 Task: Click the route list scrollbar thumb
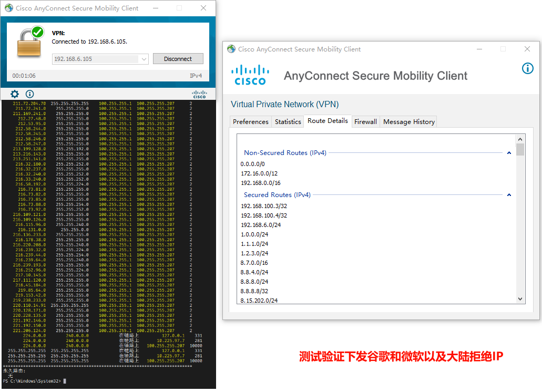click(520, 150)
